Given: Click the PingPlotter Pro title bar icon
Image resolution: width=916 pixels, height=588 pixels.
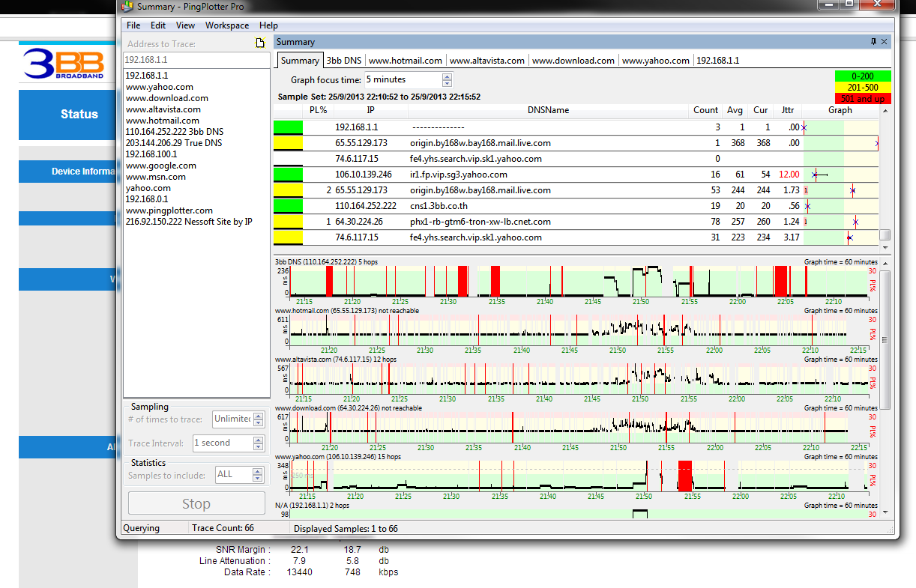Looking at the screenshot, I should click(x=127, y=7).
